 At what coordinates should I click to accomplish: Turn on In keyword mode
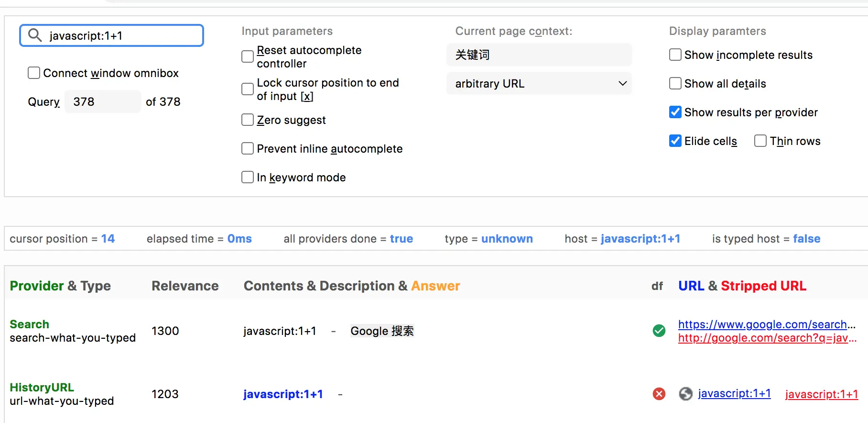(248, 177)
